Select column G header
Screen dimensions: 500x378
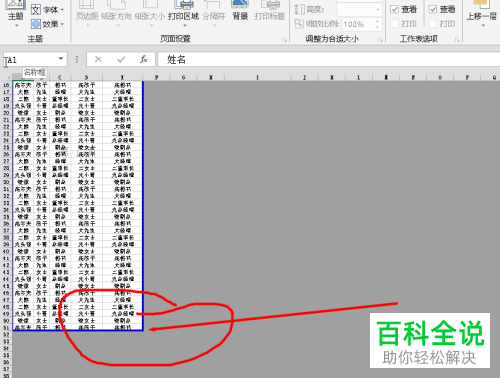(x=184, y=77)
